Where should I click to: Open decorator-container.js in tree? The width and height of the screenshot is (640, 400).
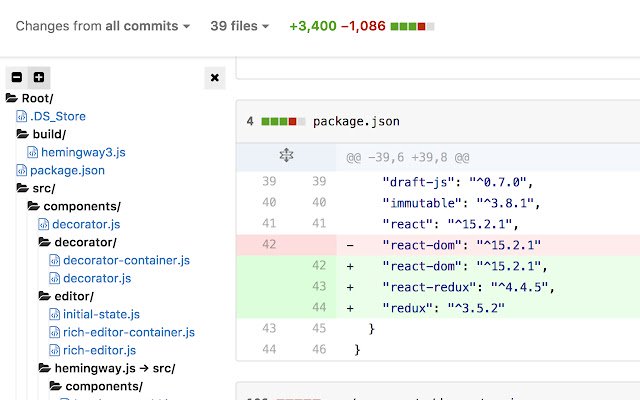click(127, 260)
